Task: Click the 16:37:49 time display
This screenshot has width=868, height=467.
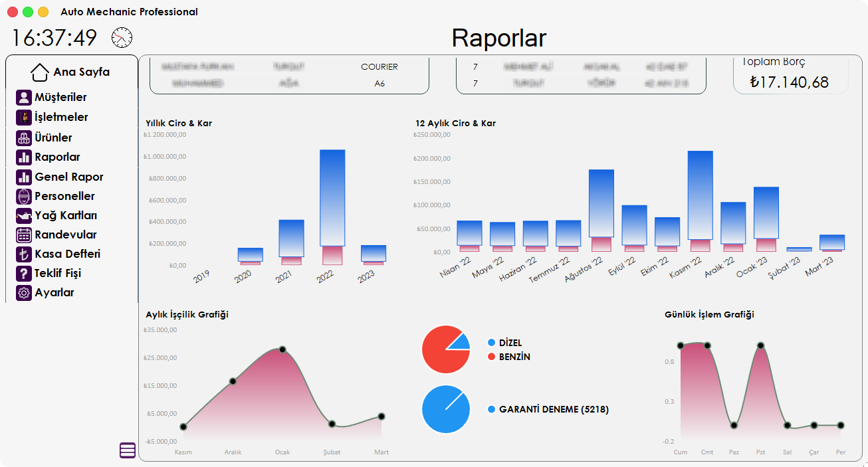Action: coord(54,38)
